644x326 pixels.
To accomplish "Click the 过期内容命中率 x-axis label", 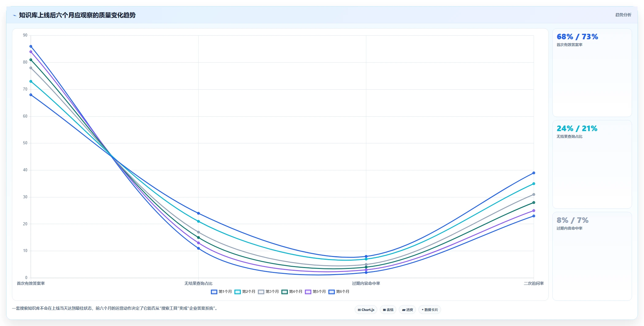I will 366,283.
